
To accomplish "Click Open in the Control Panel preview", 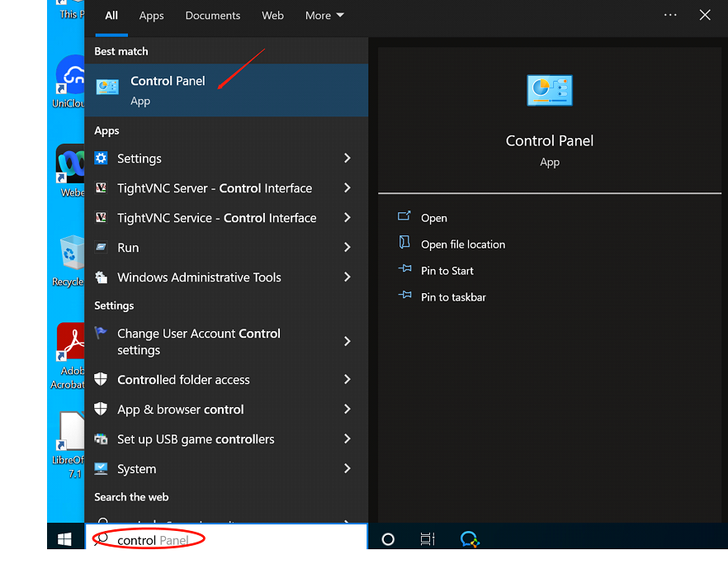I will click(433, 218).
